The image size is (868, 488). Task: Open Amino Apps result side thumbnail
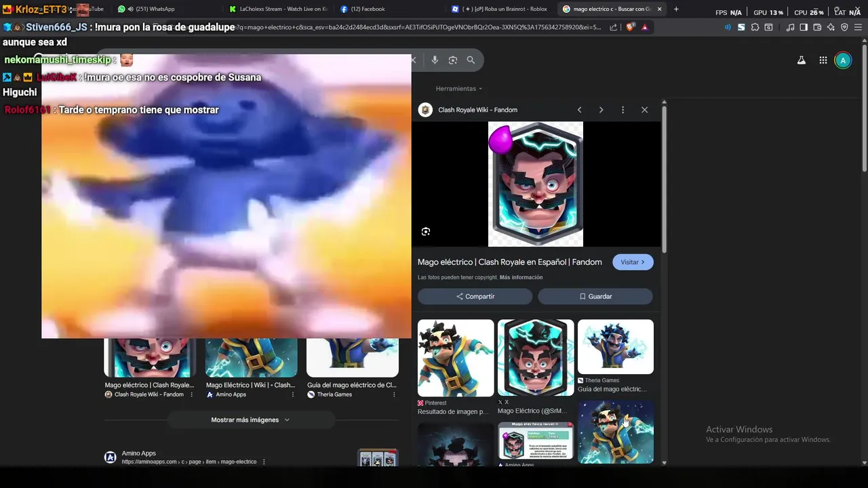[378, 458]
